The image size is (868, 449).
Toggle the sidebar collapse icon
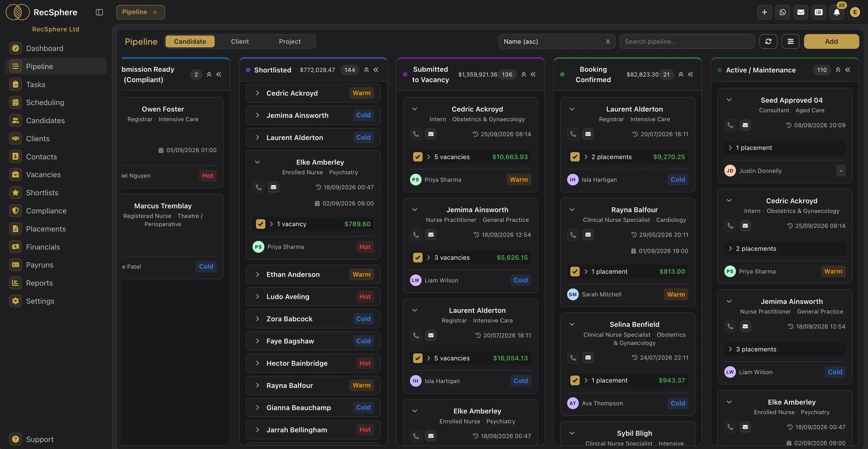coord(99,12)
